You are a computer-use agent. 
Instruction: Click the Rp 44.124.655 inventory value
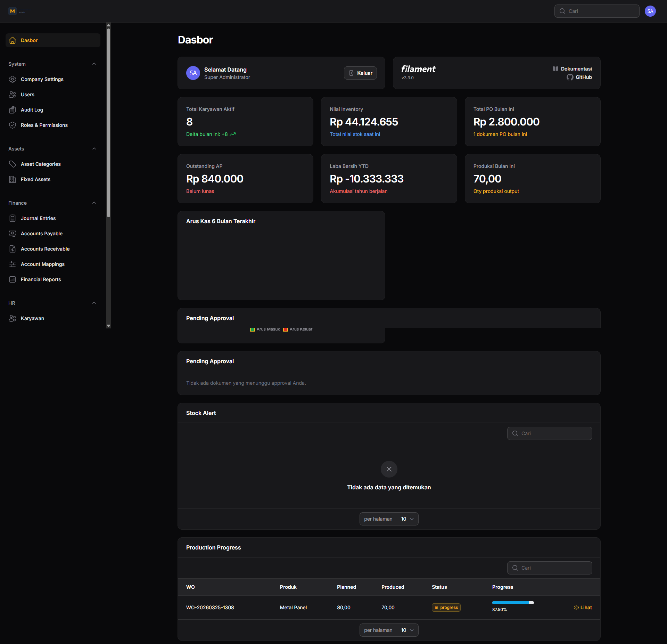coord(364,122)
